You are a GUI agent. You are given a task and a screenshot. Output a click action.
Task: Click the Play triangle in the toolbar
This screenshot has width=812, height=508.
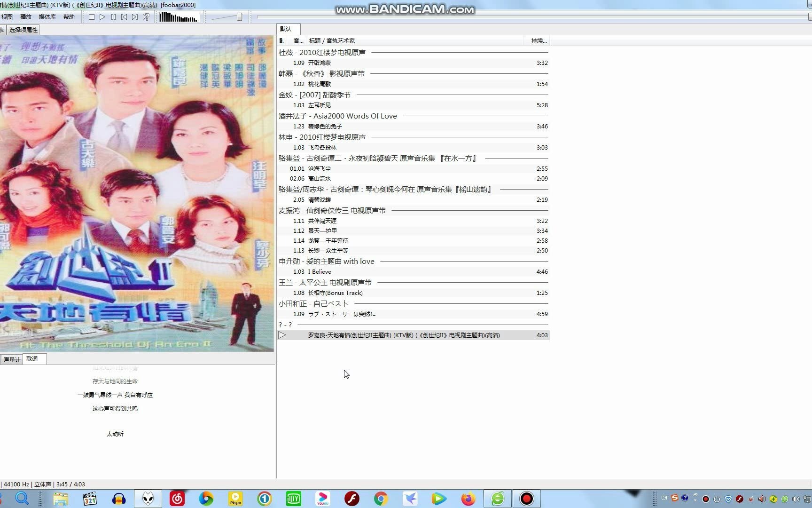(x=102, y=17)
